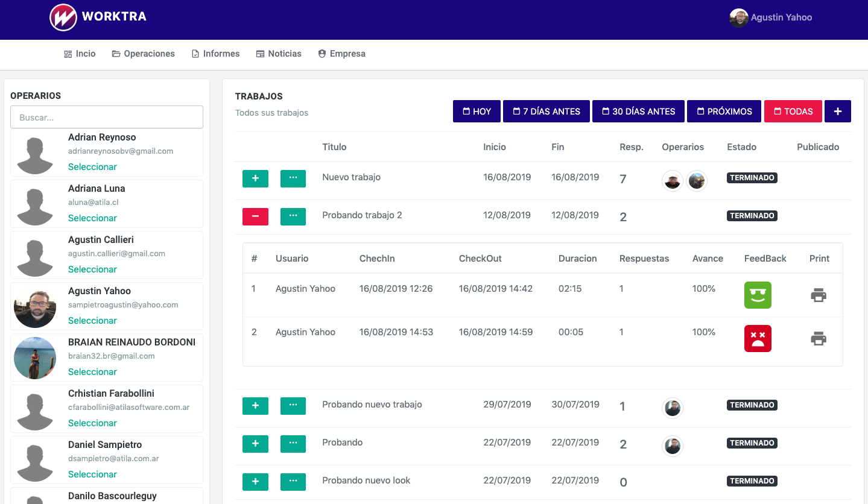Screen dimensions: 868x504
Task: Click TERMINADO badge for Probando nuevo look
Action: click(x=752, y=481)
